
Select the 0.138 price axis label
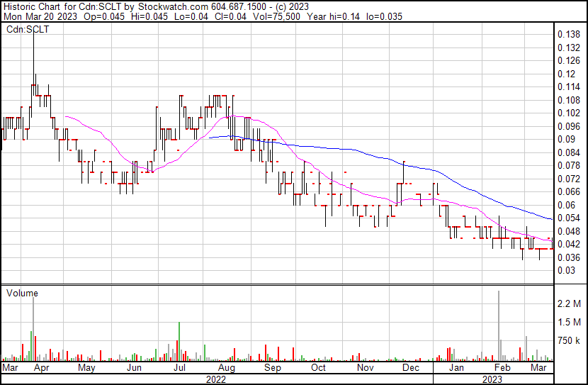[x=569, y=34]
